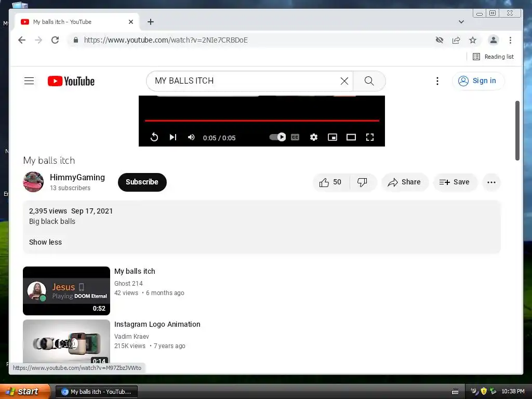Viewport: 532px width, 399px height.
Task: Skip to next video
Action: (x=172, y=137)
